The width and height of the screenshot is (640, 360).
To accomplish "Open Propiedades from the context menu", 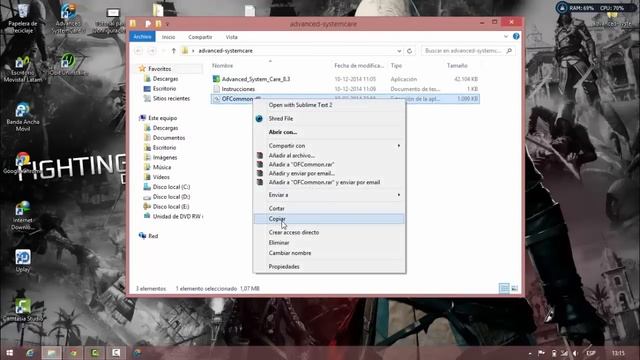I will click(329, 267).
